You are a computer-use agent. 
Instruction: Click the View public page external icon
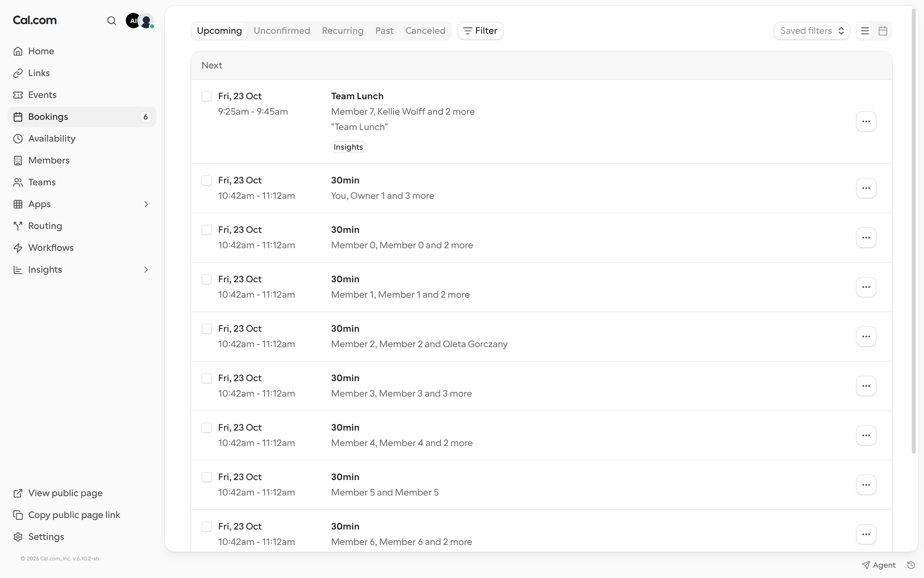tap(18, 493)
